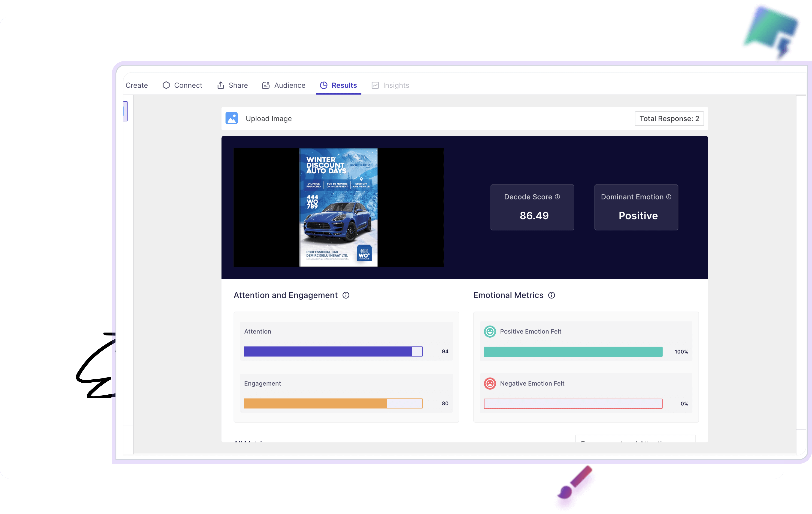The image size is (812, 514).
Task: Click the Negative Emotion Felt label
Action: pyautogui.click(x=532, y=383)
